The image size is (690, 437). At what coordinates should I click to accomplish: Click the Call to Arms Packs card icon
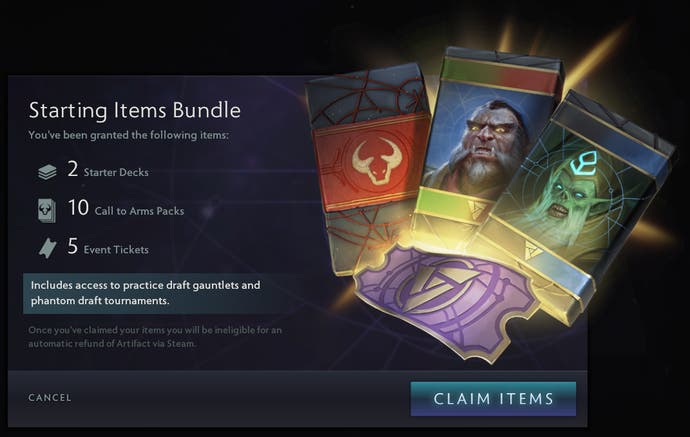pos(47,210)
